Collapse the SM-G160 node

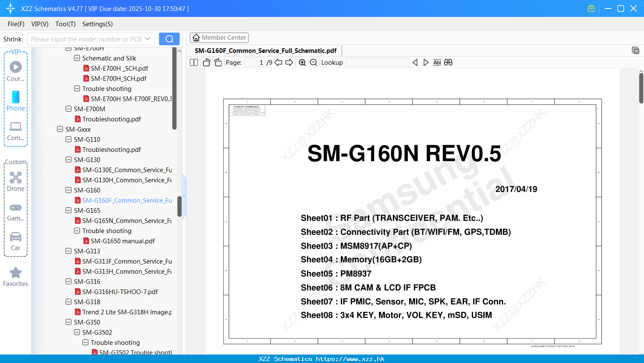coord(69,190)
